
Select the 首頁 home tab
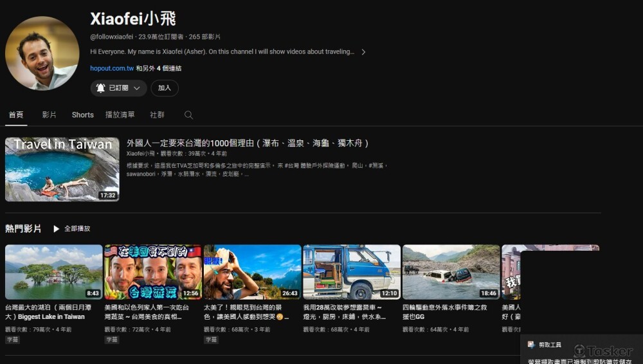point(16,115)
